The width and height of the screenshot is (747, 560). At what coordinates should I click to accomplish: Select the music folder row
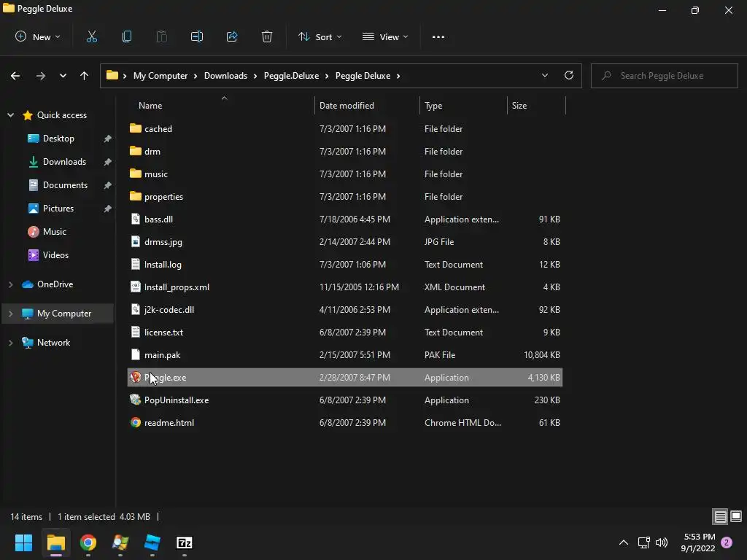345,174
